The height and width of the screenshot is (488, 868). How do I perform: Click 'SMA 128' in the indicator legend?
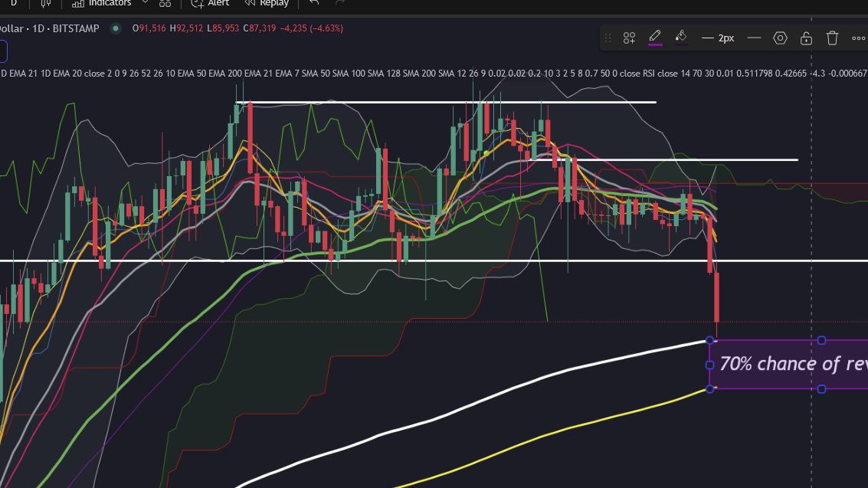pyautogui.click(x=384, y=73)
